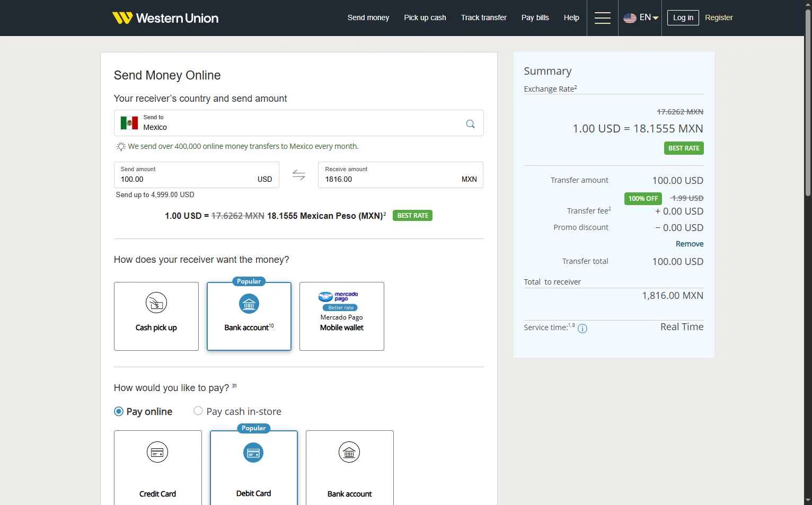Open Pick up cash in the nav
Screen dimensions: 812x505
coord(425,17)
